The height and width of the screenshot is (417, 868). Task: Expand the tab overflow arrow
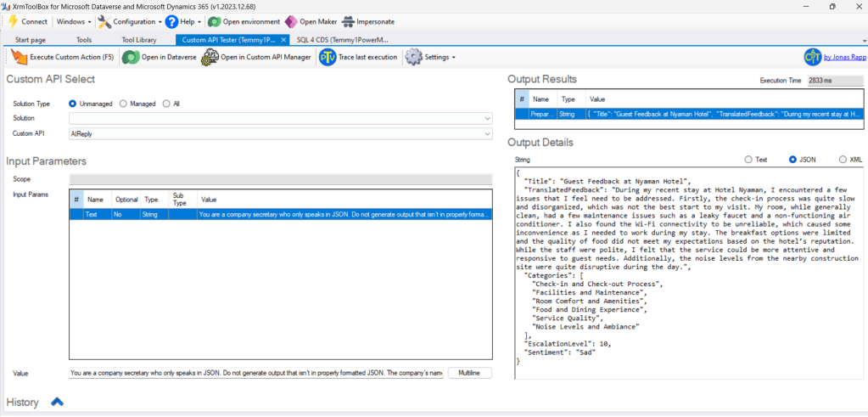point(864,41)
